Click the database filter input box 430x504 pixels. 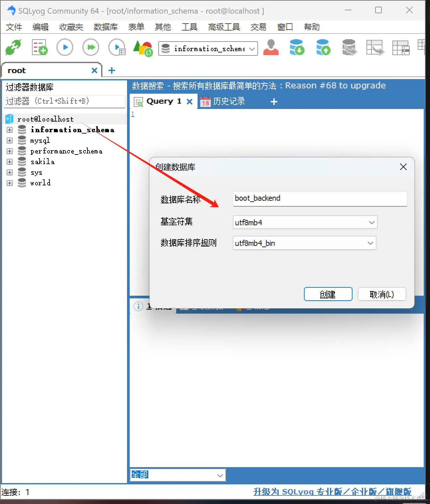[x=65, y=101]
